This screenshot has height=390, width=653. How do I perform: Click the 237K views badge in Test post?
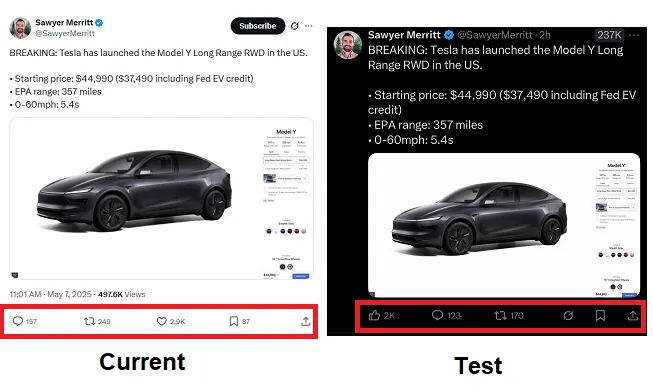(609, 35)
